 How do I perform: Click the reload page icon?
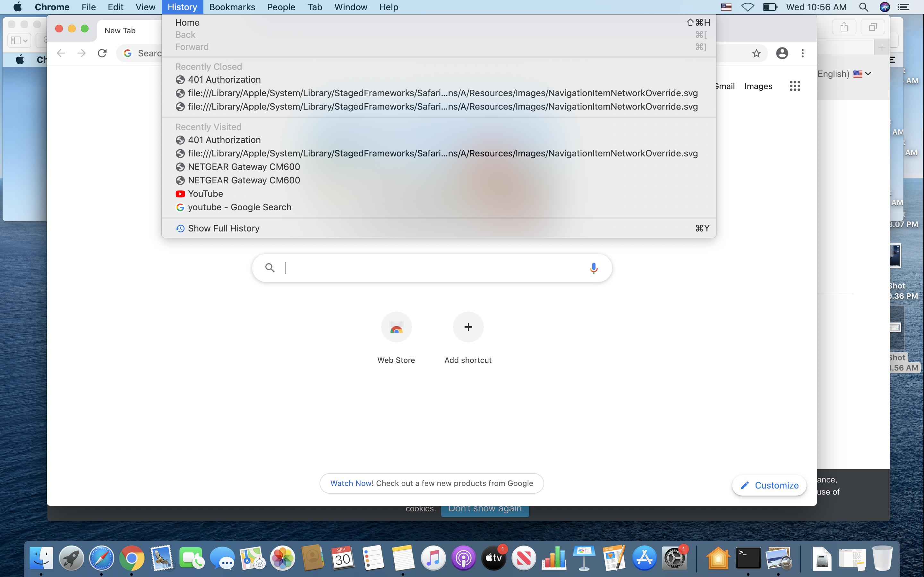102,53
